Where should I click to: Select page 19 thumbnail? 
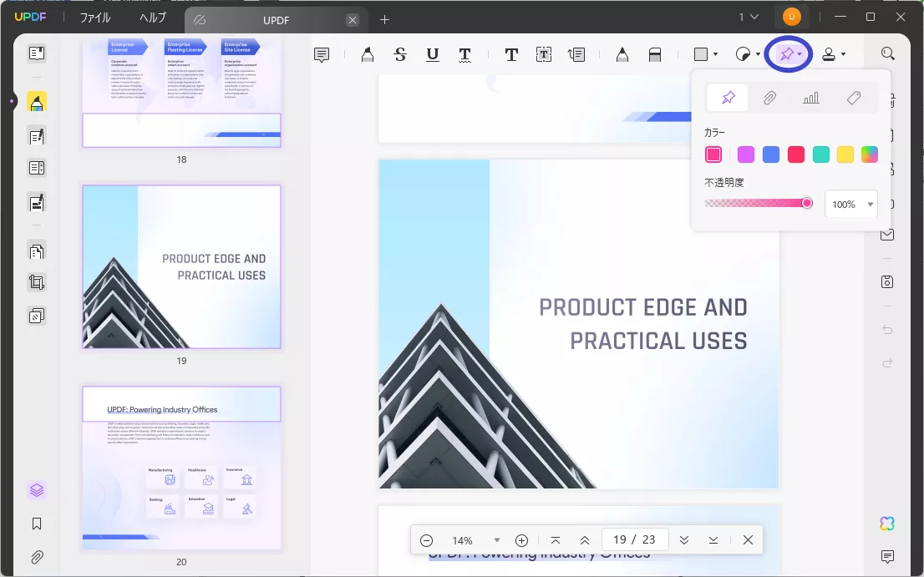[181, 266]
